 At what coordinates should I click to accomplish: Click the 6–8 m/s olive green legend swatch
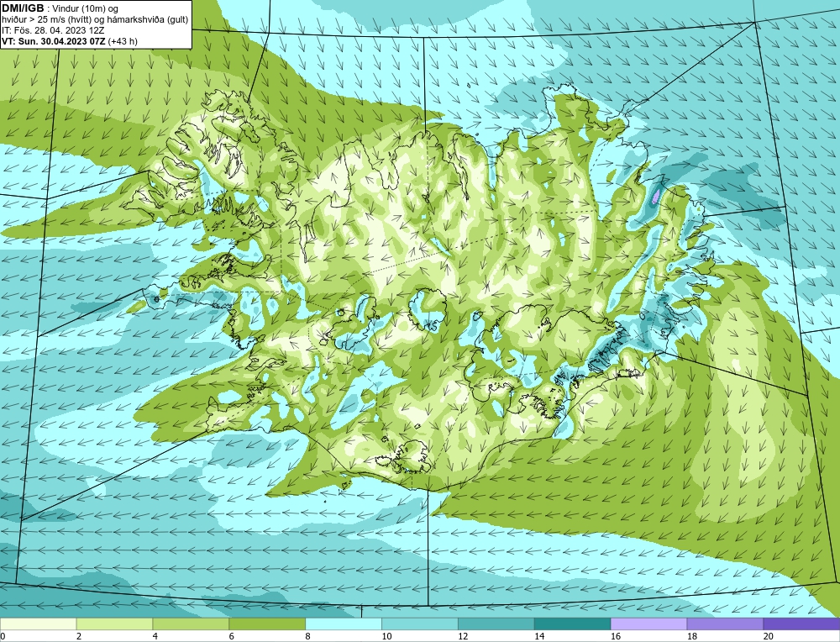tap(267, 624)
